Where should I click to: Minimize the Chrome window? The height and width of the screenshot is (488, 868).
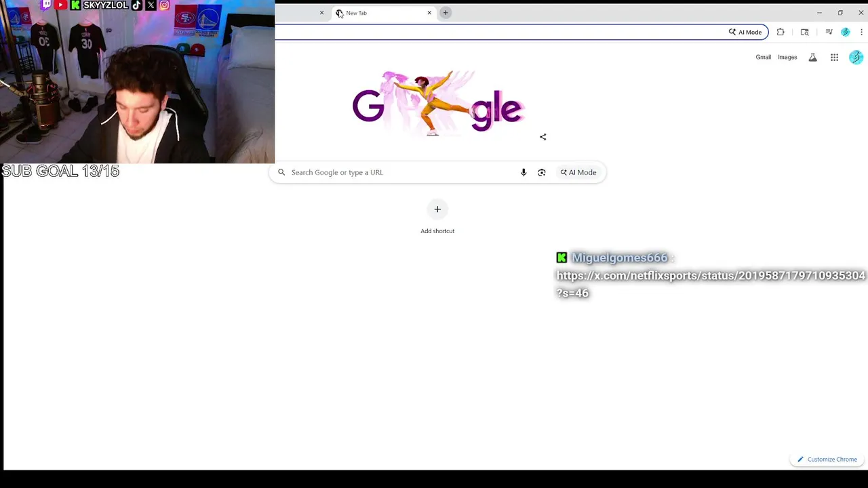pyautogui.click(x=819, y=13)
